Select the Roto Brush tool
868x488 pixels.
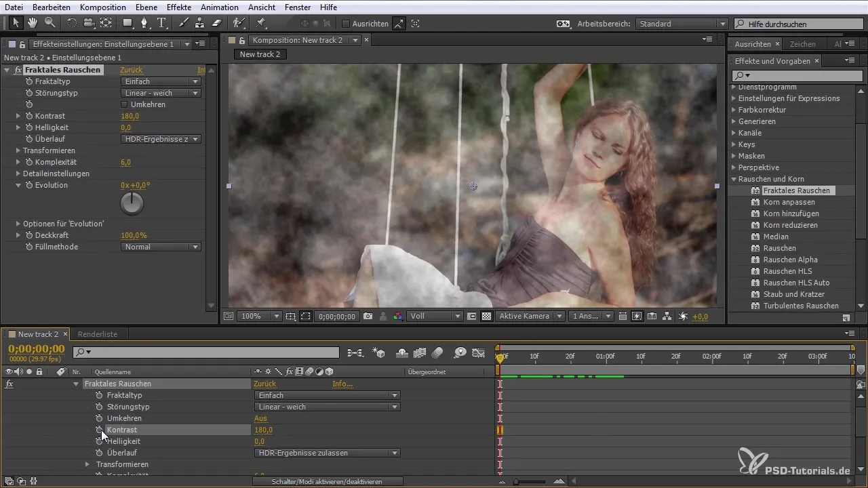click(238, 22)
